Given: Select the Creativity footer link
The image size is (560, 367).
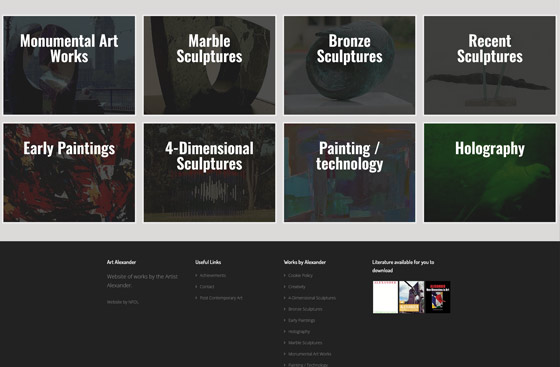Looking at the screenshot, I should click(297, 287).
